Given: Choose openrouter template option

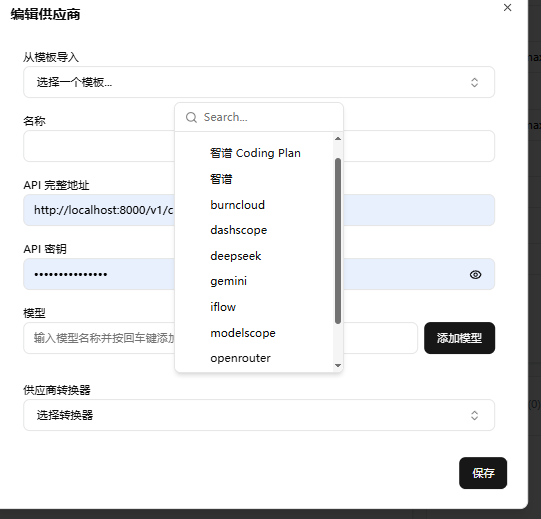Looking at the screenshot, I should point(255,358).
